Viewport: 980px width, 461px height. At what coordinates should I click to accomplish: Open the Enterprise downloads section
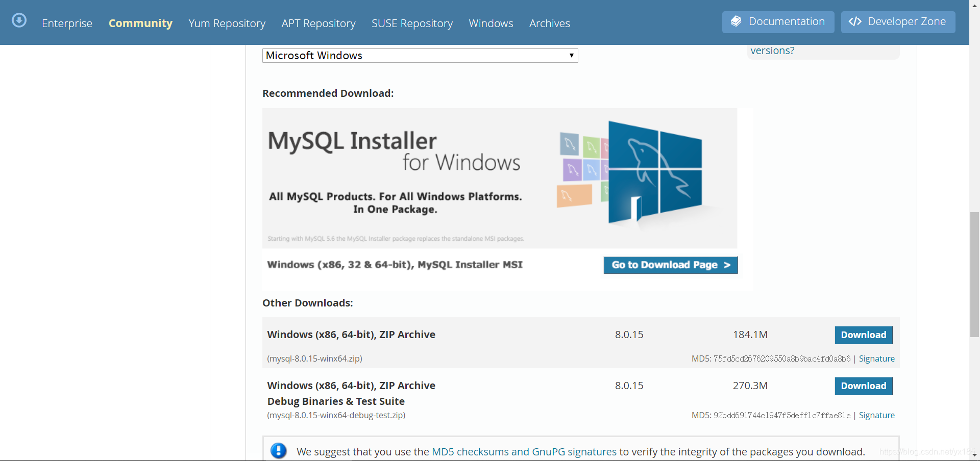[67, 23]
